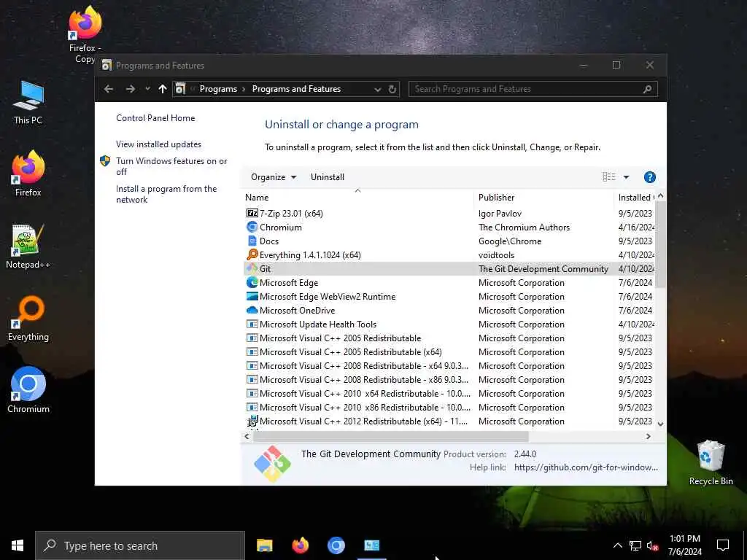
Task: Open the address bar history dropdown
Action: (377, 89)
